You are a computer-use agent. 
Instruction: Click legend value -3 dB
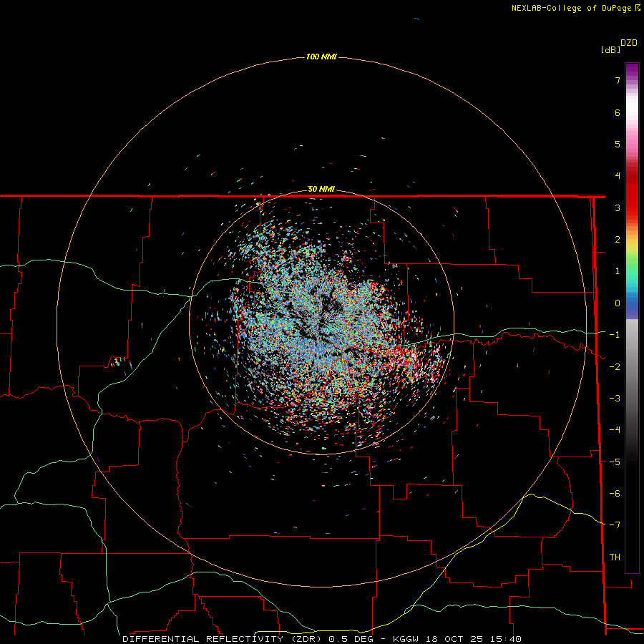tap(615, 398)
